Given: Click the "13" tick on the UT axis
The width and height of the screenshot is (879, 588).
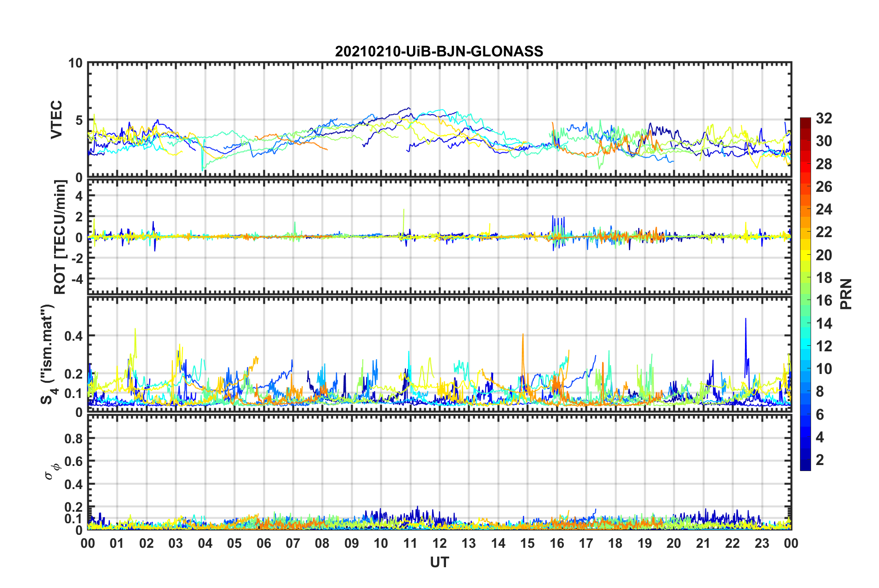Looking at the screenshot, I should pyautogui.click(x=469, y=543).
